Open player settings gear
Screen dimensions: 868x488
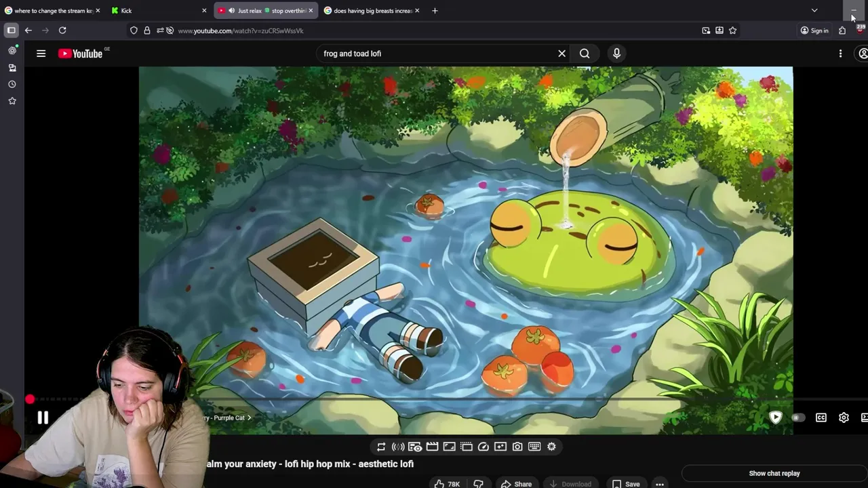pos(844,418)
